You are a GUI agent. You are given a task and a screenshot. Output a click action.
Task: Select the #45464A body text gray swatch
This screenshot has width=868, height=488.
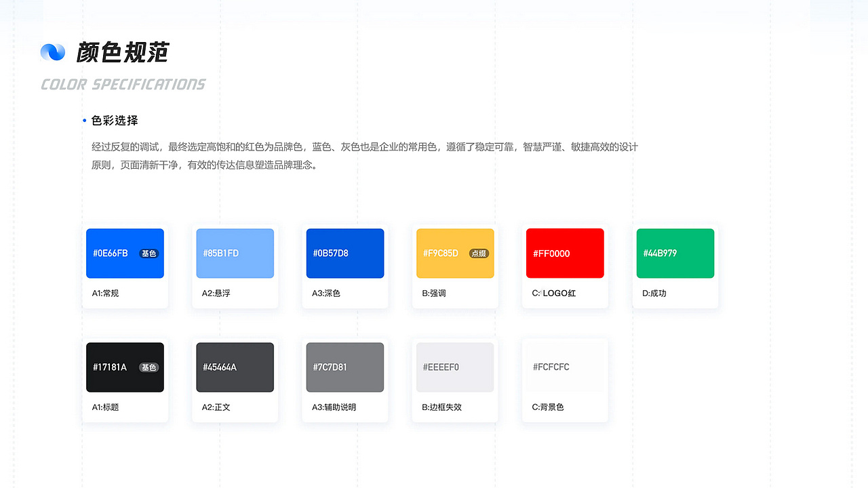tap(235, 367)
